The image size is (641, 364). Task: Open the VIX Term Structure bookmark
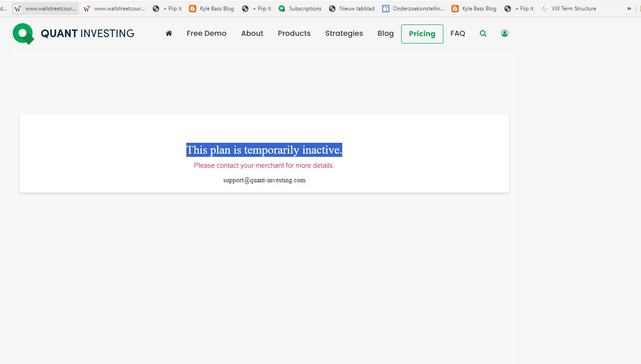569,9
